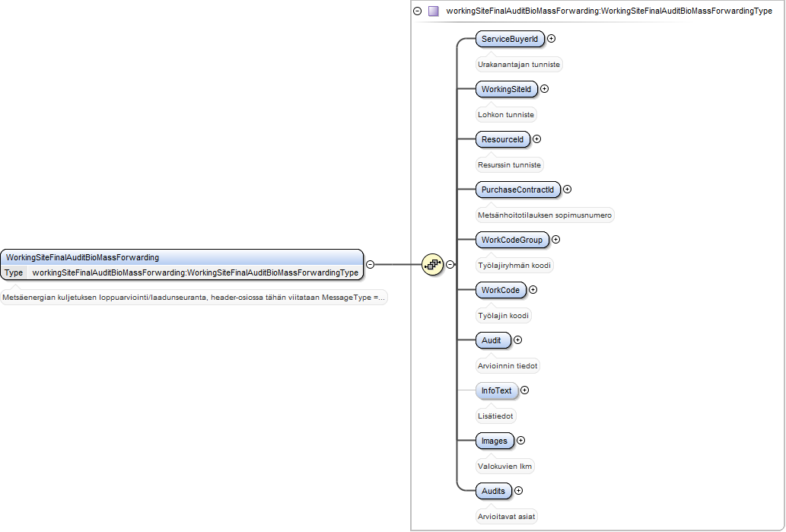Expand the Audit element

tap(518, 340)
